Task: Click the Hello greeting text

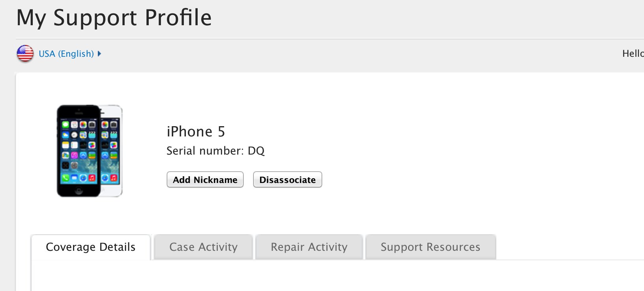Action: click(x=633, y=54)
